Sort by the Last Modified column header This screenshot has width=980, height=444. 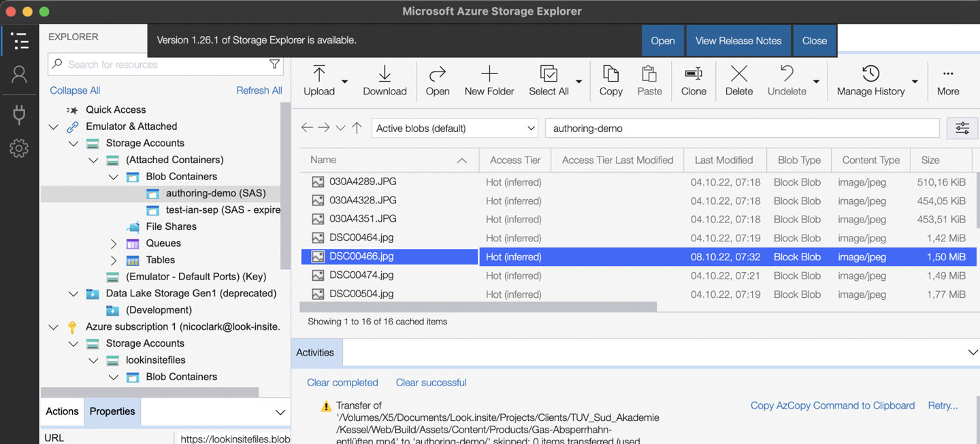point(724,160)
